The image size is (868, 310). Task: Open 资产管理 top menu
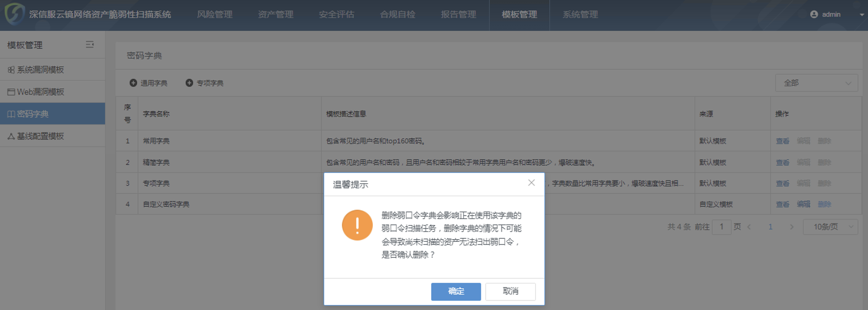pyautogui.click(x=275, y=14)
